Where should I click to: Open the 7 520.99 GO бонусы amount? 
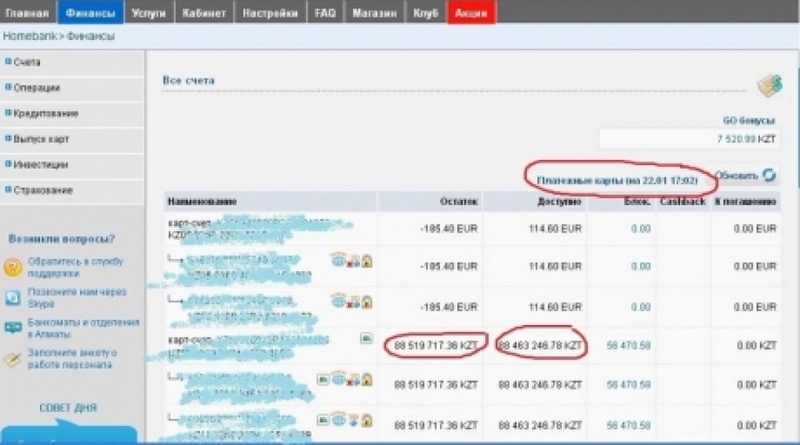click(x=746, y=138)
